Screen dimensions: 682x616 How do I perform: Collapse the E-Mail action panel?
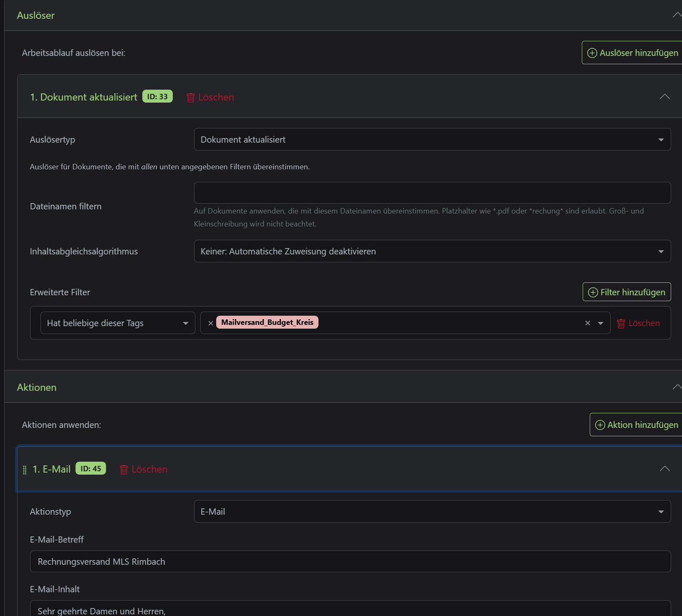pos(664,469)
